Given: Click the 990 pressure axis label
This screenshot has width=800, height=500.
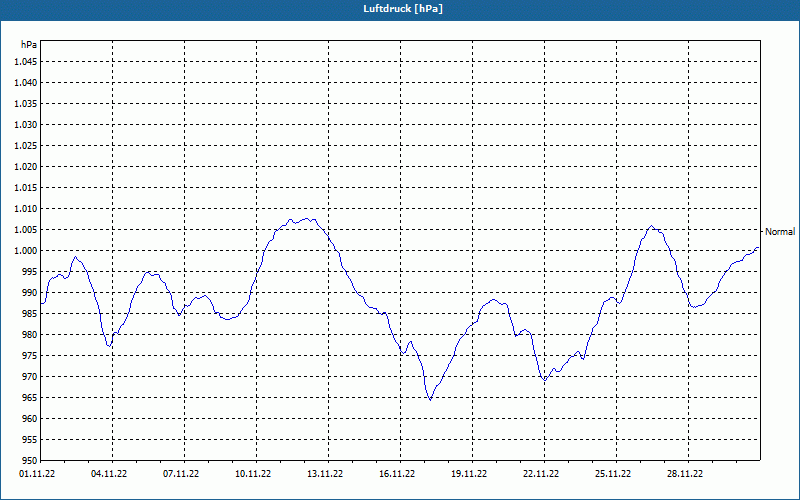Looking at the screenshot, I should click(x=30, y=292).
